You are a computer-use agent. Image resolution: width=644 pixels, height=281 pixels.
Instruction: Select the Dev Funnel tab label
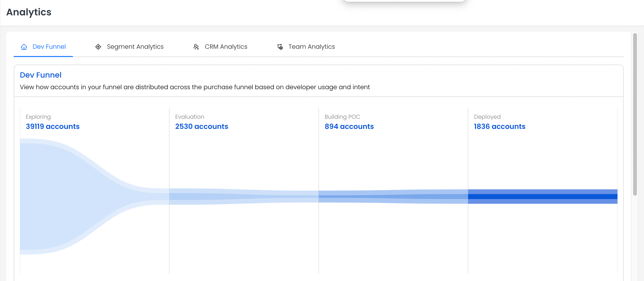pos(49,47)
